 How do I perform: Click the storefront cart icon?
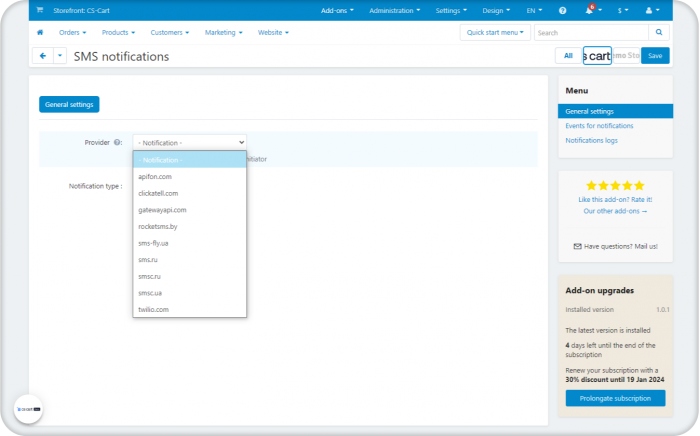(40, 10)
